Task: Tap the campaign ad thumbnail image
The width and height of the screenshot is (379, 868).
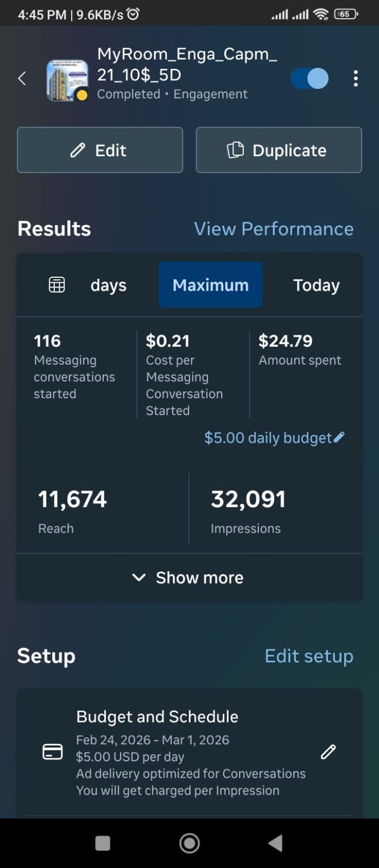Action: tap(67, 80)
